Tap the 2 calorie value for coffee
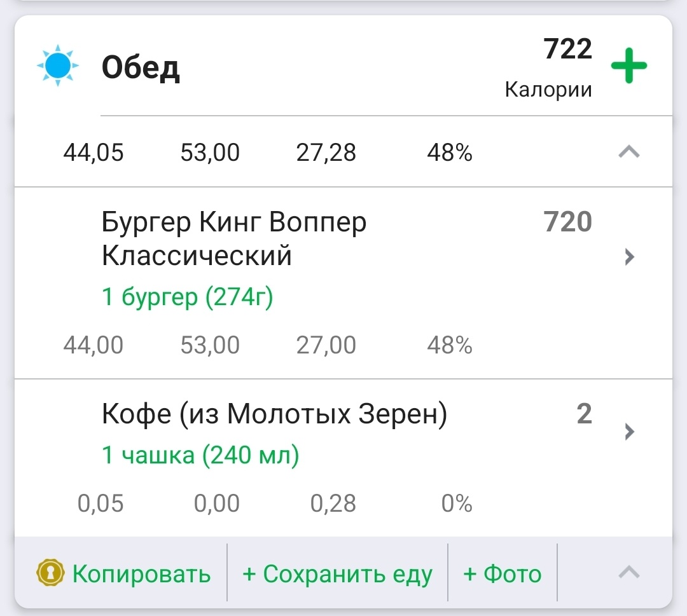Viewport: 687px width, 616px height. pyautogui.click(x=584, y=414)
